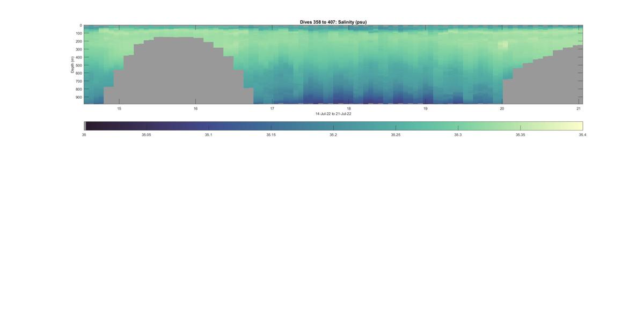Click the colorbar tick label '35.4'
Screen dimensions: 644x334
click(582, 135)
